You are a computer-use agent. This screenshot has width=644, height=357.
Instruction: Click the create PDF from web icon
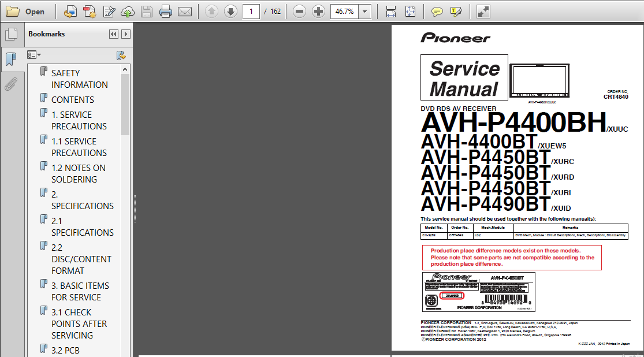click(70, 12)
